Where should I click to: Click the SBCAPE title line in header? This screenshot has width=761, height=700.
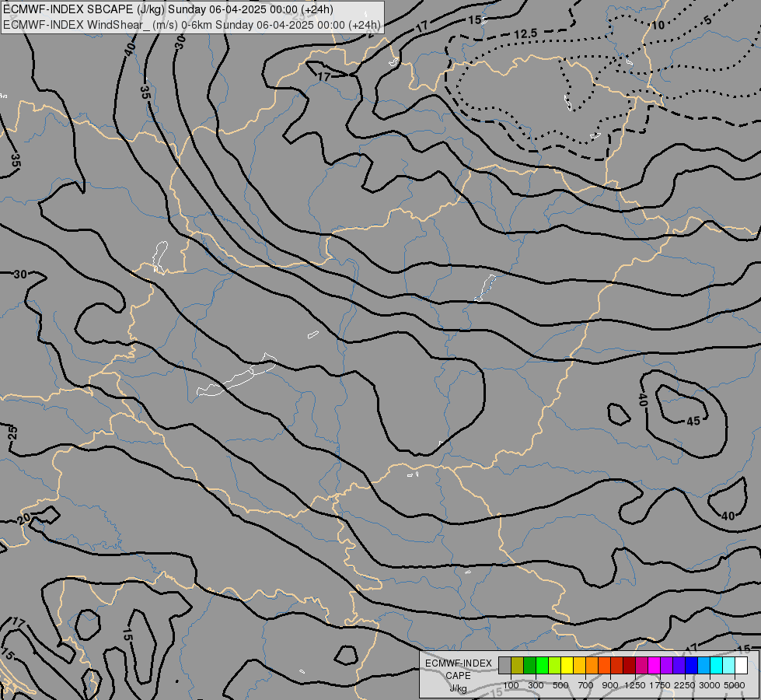click(x=169, y=9)
